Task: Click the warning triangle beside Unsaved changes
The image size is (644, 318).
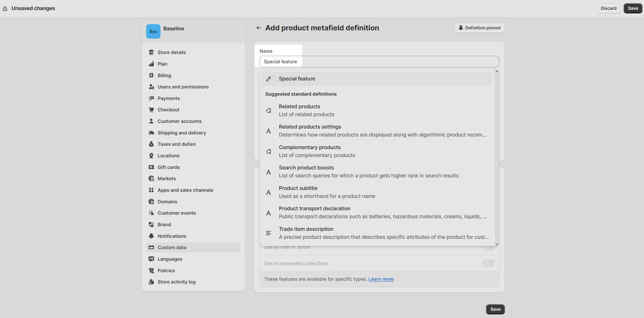Action: [5, 8]
